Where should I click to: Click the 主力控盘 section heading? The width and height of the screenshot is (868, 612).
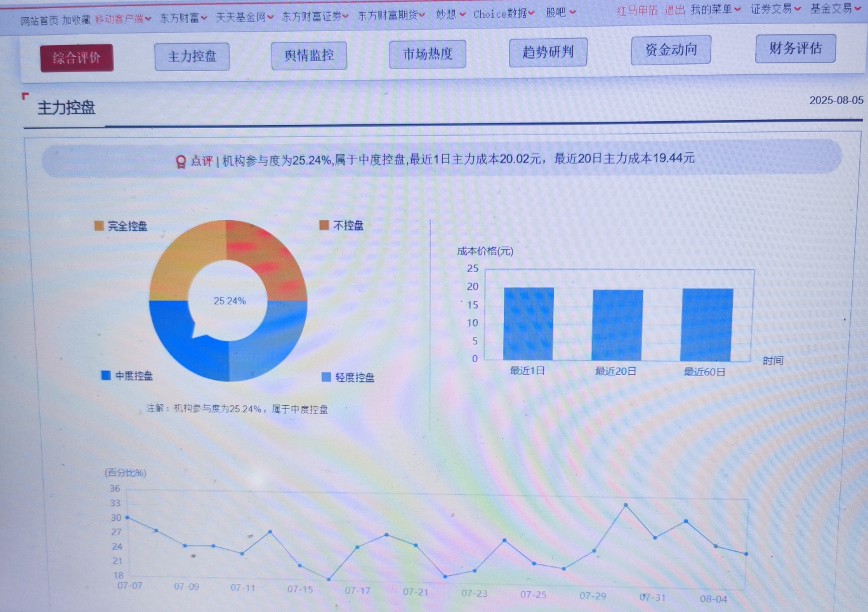pos(67,108)
